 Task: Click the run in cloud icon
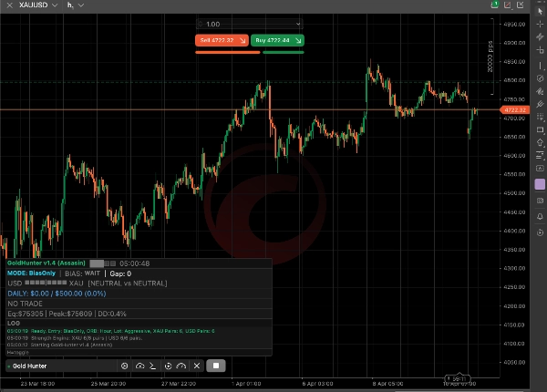(x=139, y=366)
